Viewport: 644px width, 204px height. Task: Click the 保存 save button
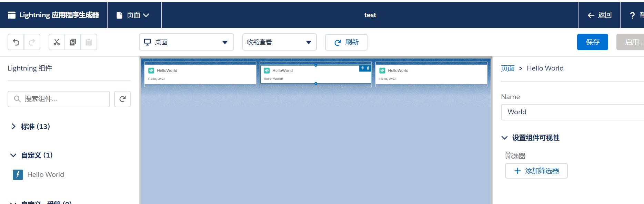592,42
